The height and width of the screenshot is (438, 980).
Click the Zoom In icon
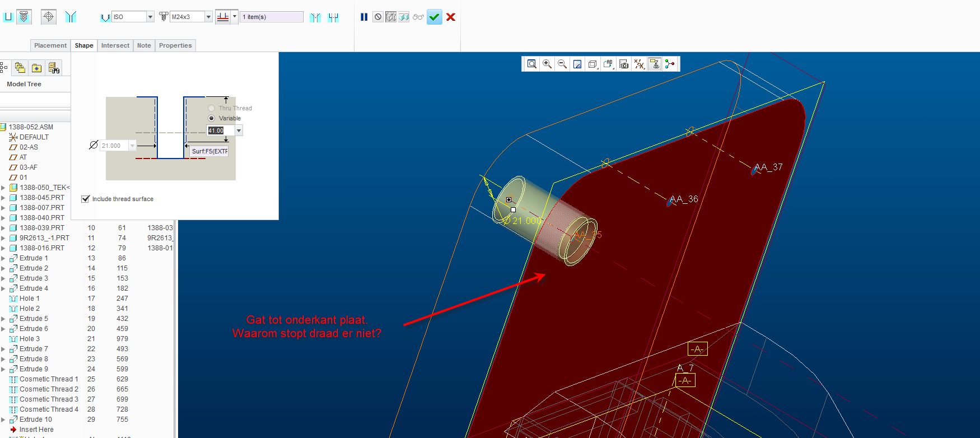[547, 64]
